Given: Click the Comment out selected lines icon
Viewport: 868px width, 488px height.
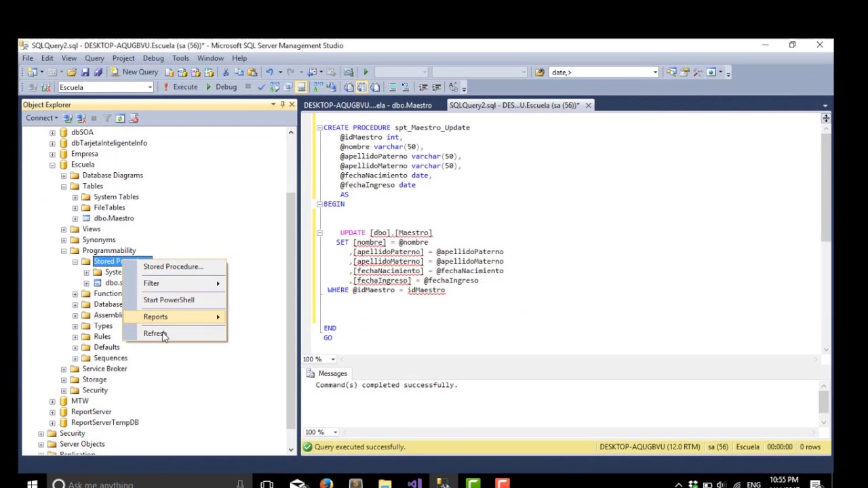Looking at the screenshot, I should coord(392,87).
